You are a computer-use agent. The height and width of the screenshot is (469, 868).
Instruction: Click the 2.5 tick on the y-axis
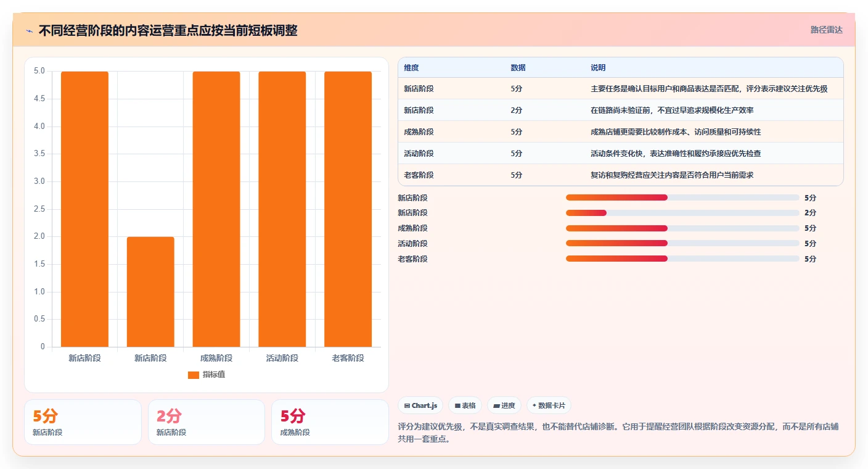click(39, 209)
